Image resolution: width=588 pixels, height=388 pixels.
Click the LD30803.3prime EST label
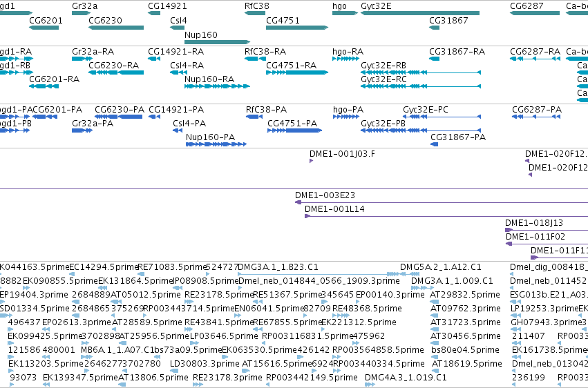(205, 364)
